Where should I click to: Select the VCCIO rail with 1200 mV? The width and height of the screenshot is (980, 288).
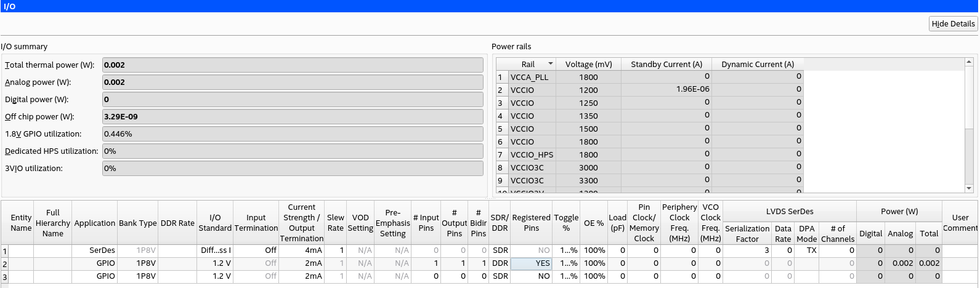tap(650, 90)
